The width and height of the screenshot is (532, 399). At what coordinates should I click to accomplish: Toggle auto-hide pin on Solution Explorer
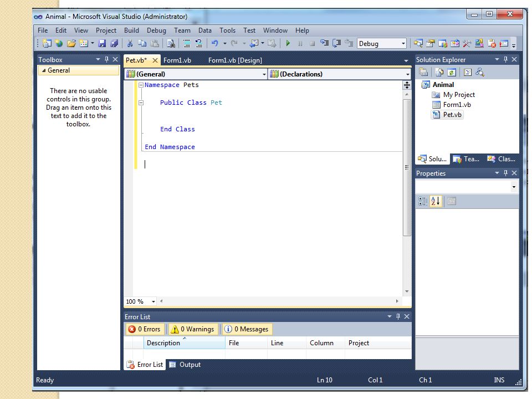pyautogui.click(x=505, y=59)
